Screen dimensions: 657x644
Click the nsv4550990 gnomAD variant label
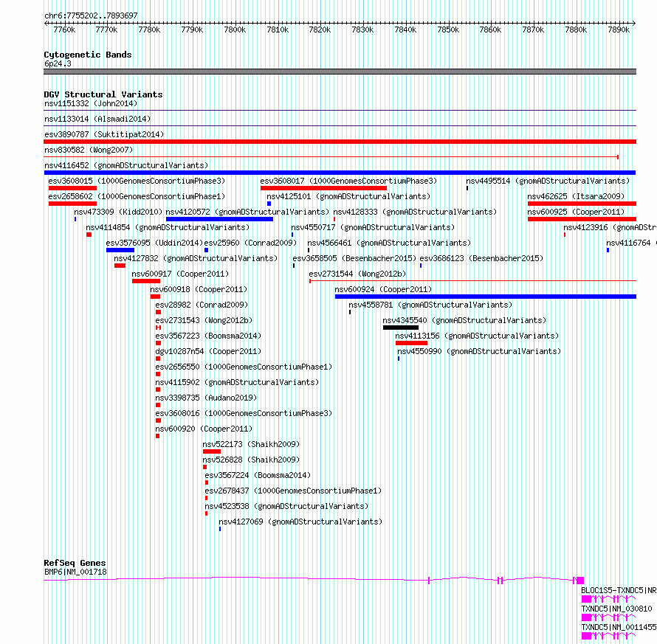(x=479, y=351)
